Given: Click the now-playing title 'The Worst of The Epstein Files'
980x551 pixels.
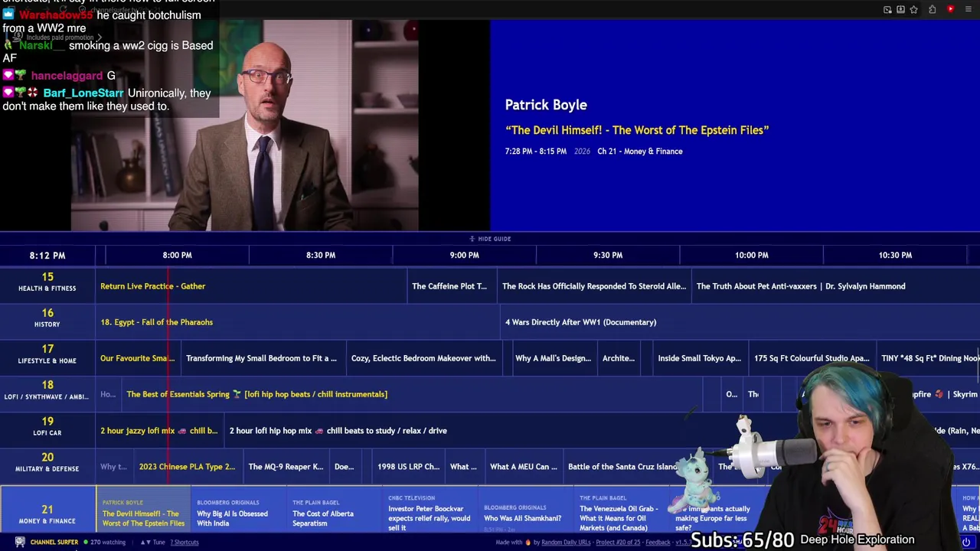Looking at the screenshot, I should point(637,130).
